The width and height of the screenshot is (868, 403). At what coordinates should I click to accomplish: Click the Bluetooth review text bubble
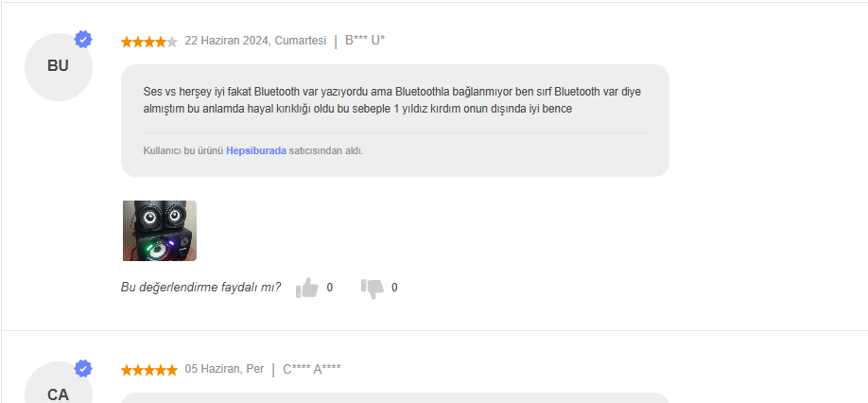pyautogui.click(x=394, y=121)
